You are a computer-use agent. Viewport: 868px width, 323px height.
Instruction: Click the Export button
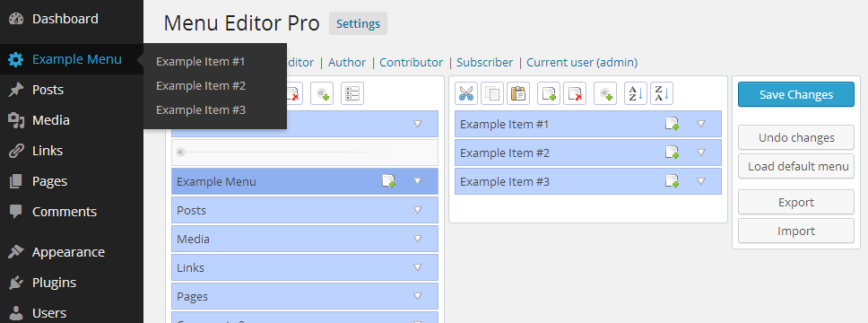click(796, 202)
